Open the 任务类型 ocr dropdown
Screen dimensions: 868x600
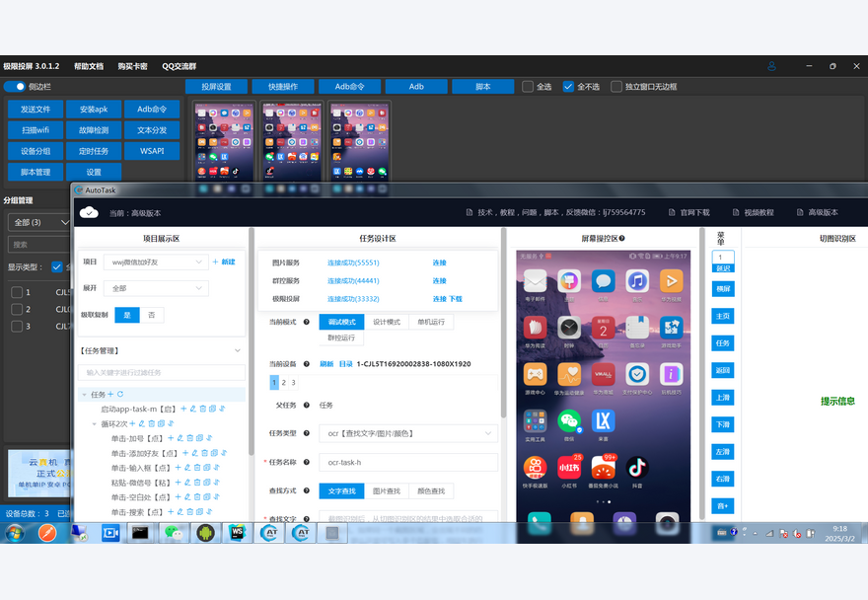click(408, 432)
